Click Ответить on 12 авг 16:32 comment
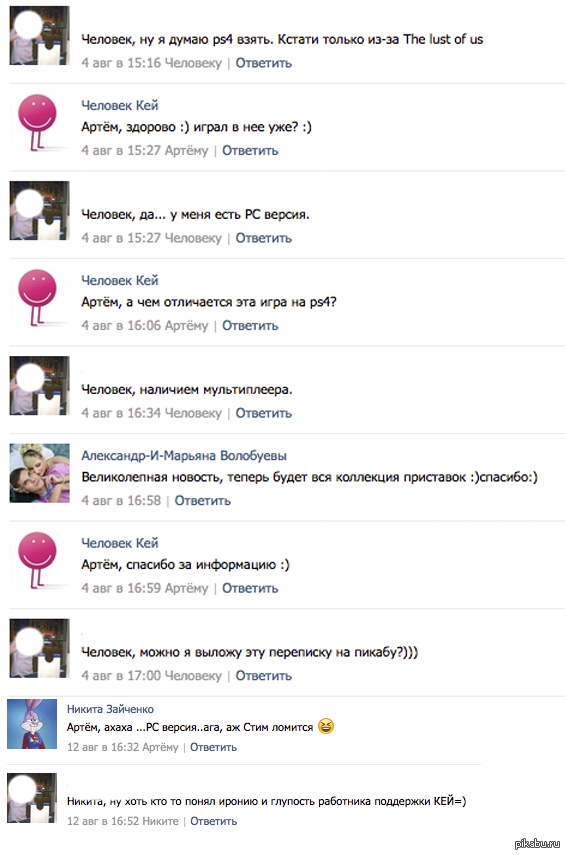 coord(213,747)
